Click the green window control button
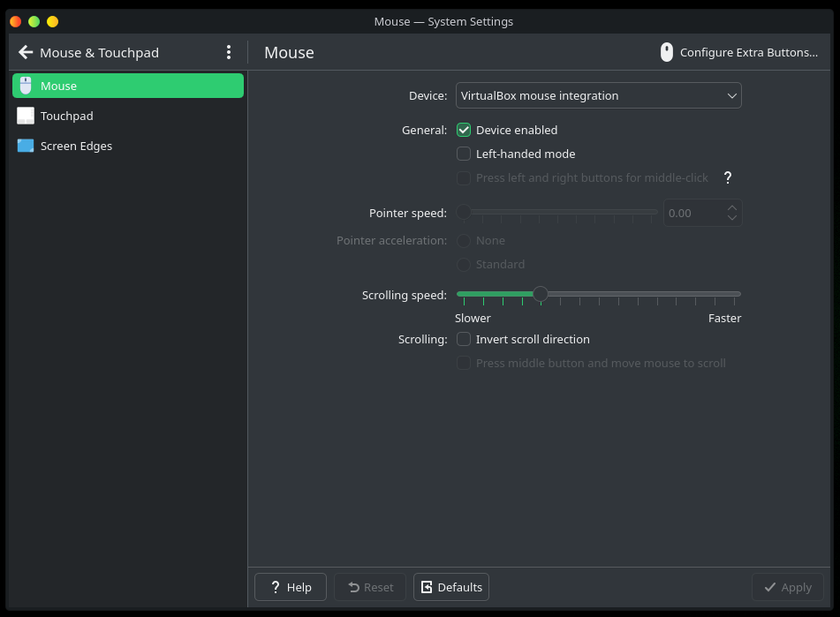840x617 pixels. point(34,21)
